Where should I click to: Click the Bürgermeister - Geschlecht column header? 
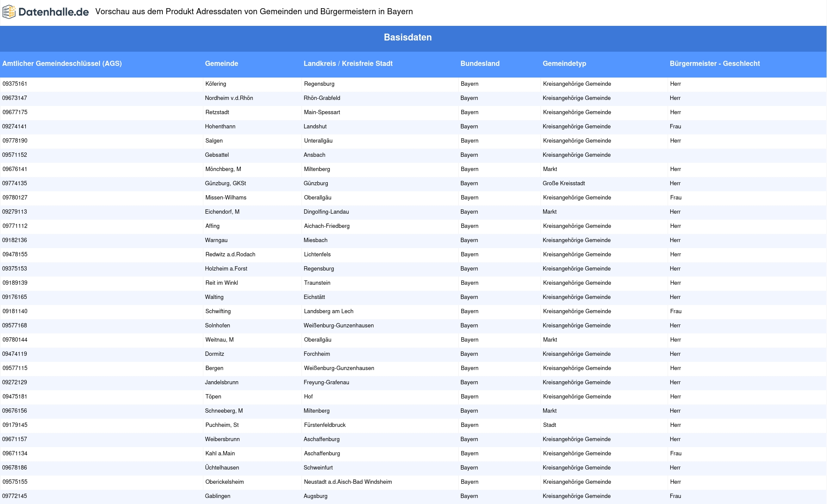pyautogui.click(x=715, y=63)
